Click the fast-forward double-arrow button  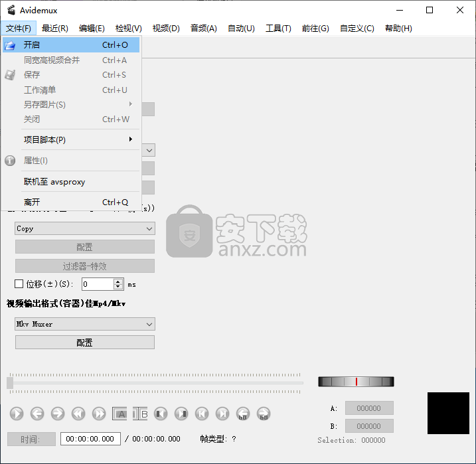point(99,414)
